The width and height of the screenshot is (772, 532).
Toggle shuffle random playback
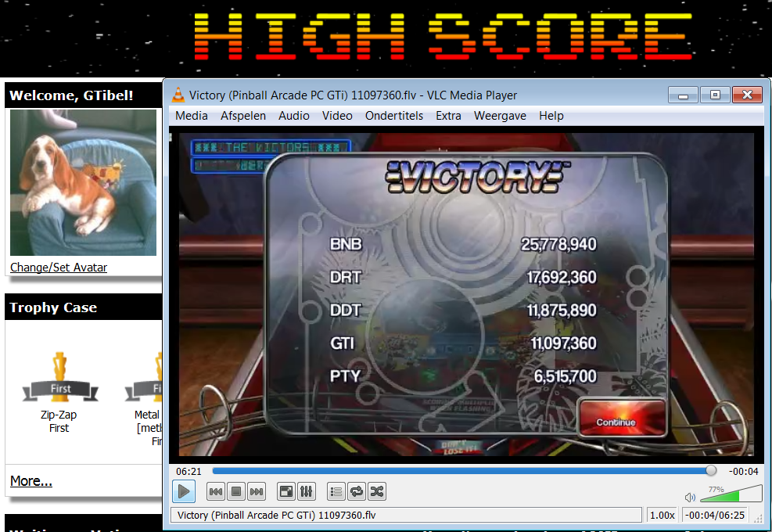(377, 491)
